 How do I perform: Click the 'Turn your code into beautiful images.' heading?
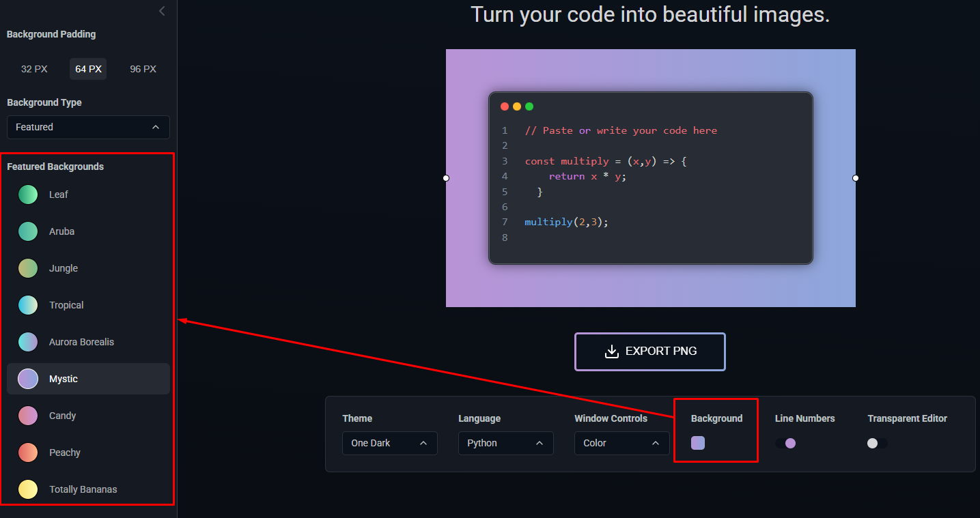click(x=650, y=14)
